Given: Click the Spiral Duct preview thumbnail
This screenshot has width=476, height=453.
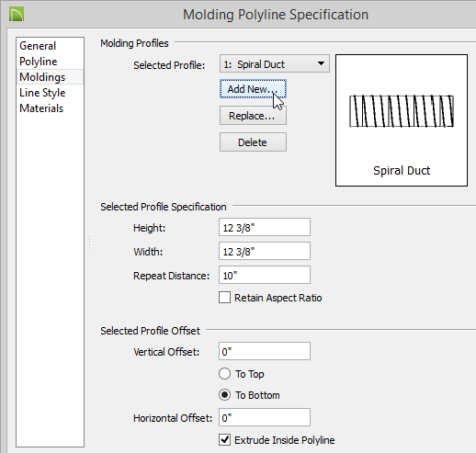Looking at the screenshot, I should pyautogui.click(x=402, y=120).
